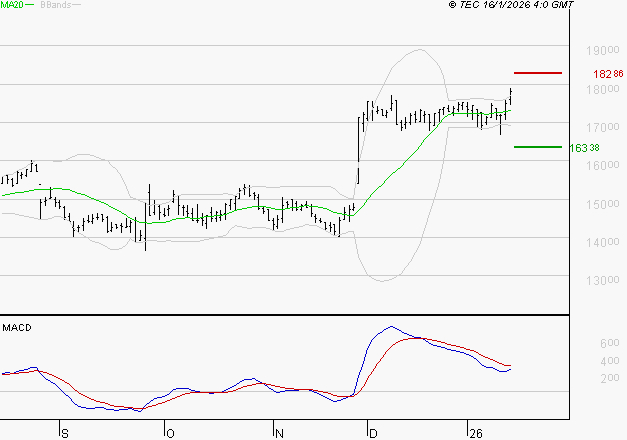Click the TEC copyright timestamp text
The width and height of the screenshot is (627, 440).
click(511, 5)
